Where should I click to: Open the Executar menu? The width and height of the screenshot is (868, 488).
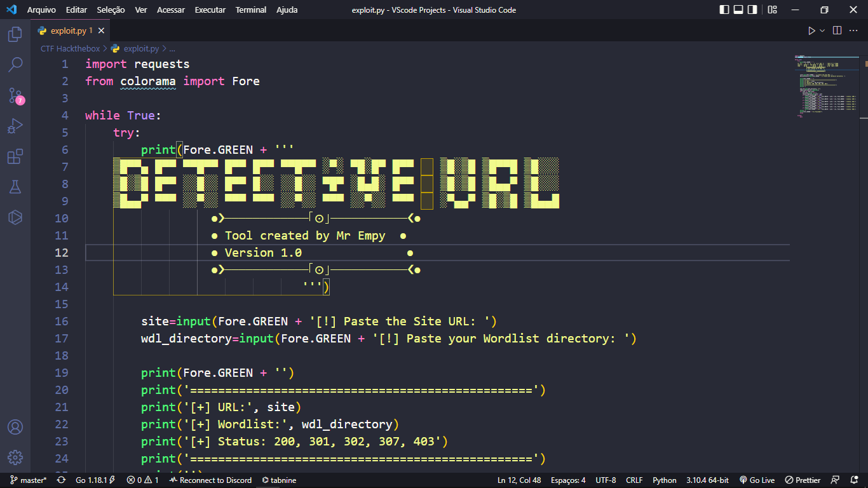[210, 10]
